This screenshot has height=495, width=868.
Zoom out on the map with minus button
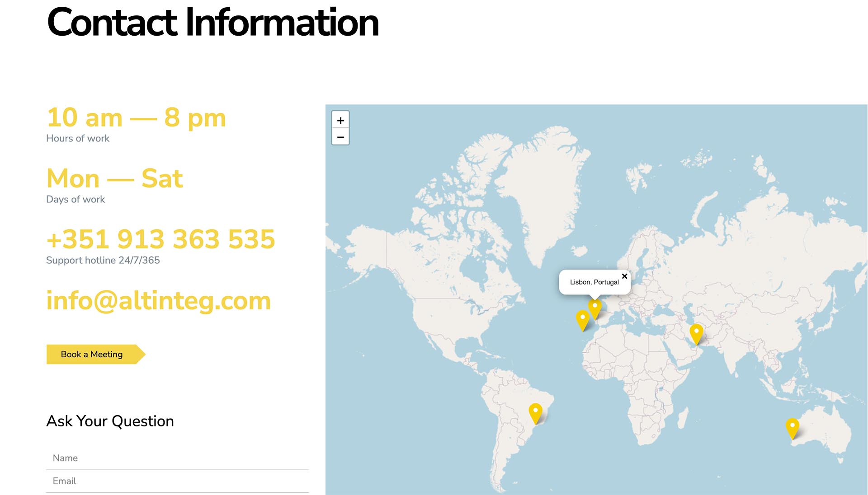click(340, 137)
